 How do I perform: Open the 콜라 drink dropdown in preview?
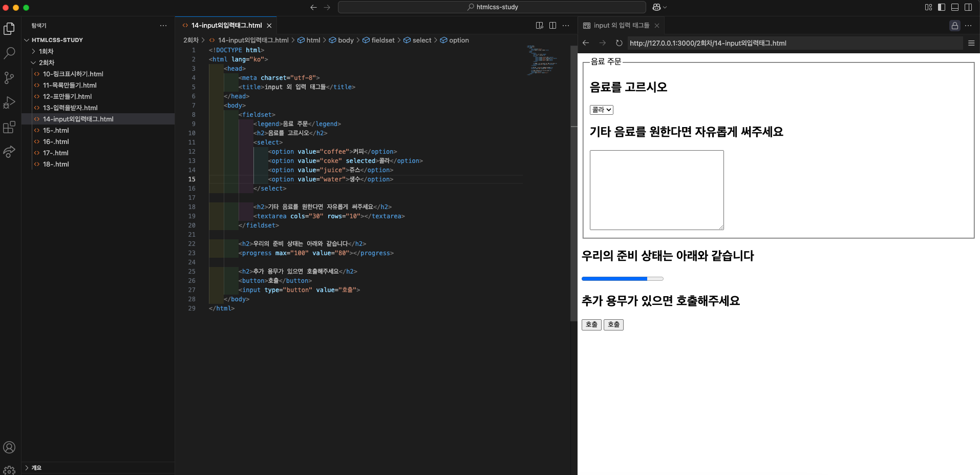[602, 110]
